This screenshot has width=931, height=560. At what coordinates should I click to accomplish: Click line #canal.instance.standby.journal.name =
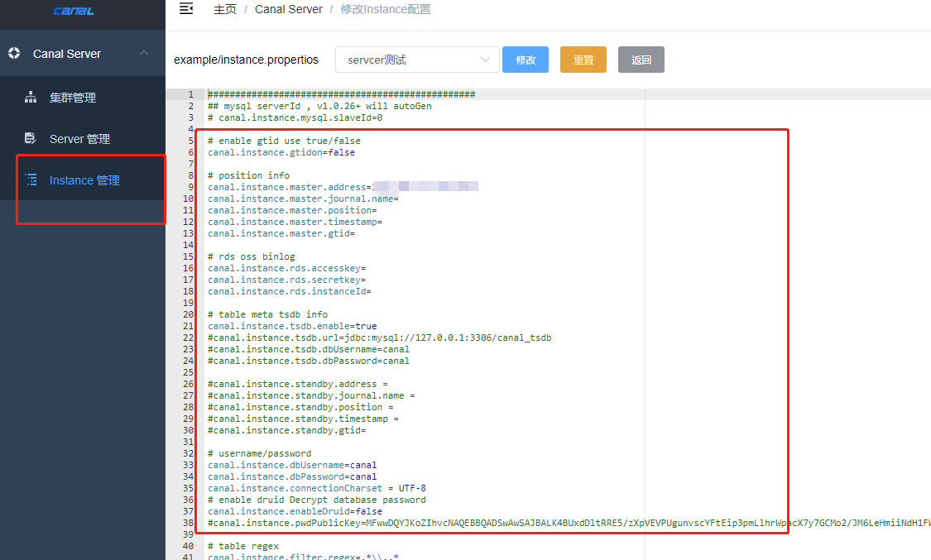[x=311, y=395]
